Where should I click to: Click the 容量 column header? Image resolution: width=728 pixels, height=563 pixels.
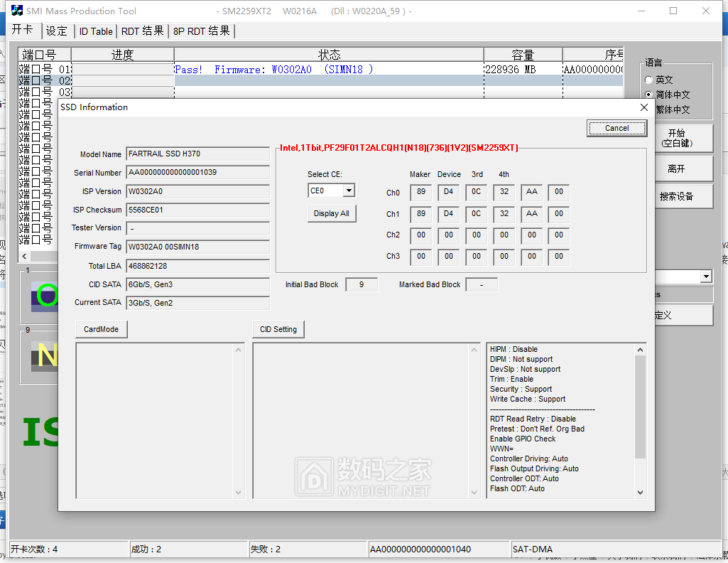523,54
